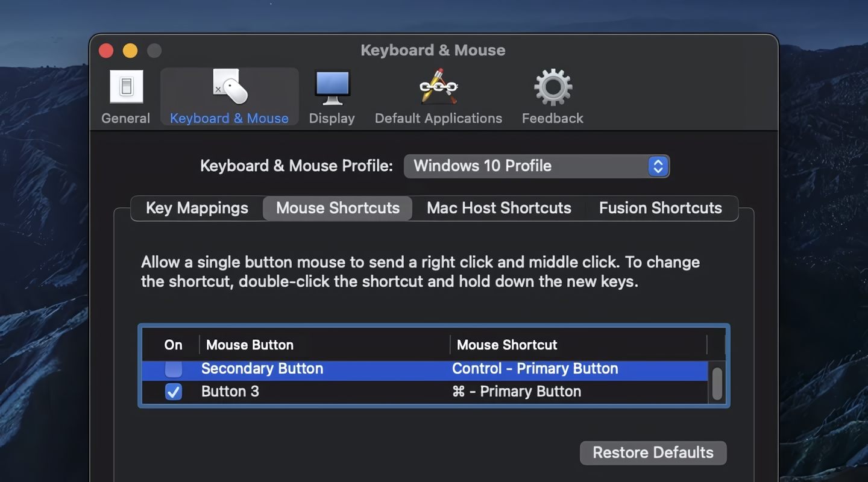Open the General preferences pane icon
The width and height of the screenshot is (868, 482).
pyautogui.click(x=126, y=87)
